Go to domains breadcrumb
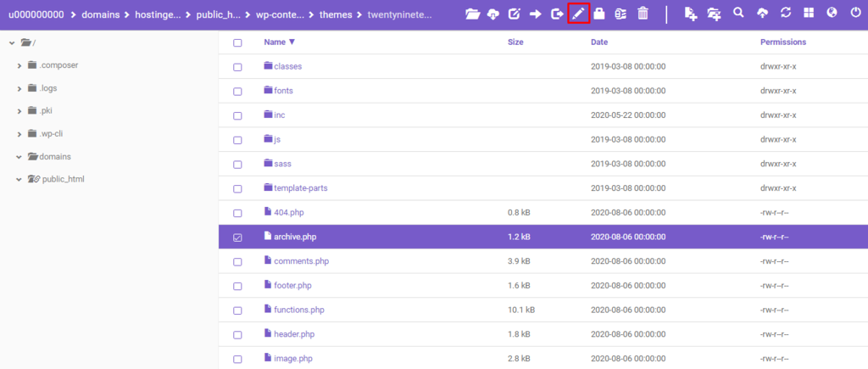Viewport: 868px width, 369px height. [x=102, y=14]
